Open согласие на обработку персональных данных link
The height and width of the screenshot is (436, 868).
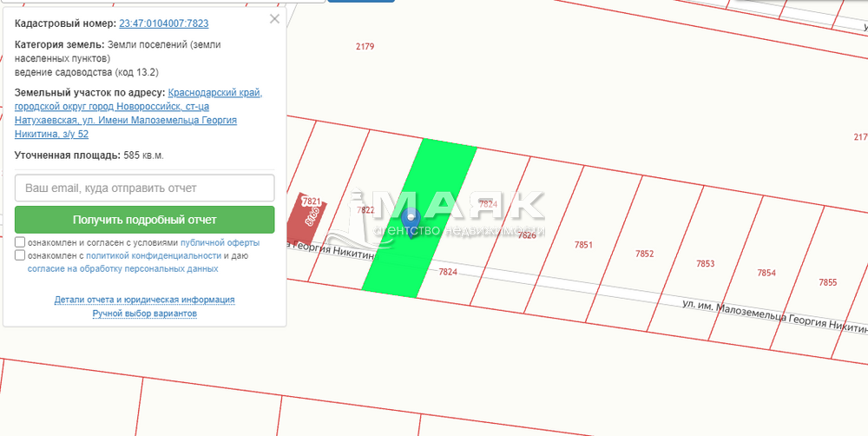[122, 269]
